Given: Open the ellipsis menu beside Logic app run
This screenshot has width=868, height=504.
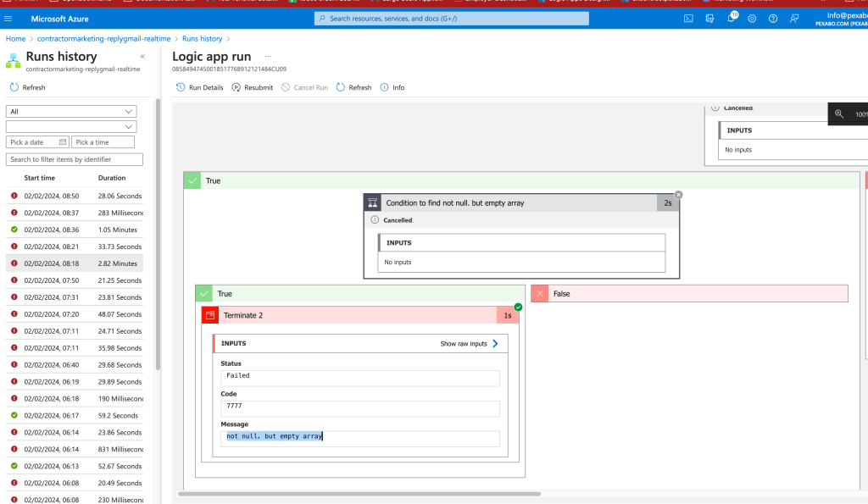Looking at the screenshot, I should click(268, 57).
